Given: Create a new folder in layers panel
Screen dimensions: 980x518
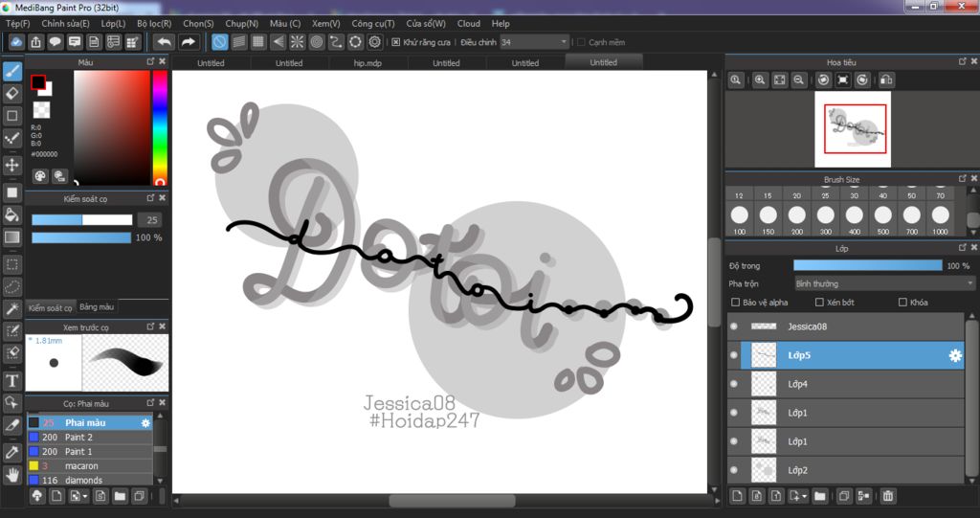Looking at the screenshot, I should point(820,496).
